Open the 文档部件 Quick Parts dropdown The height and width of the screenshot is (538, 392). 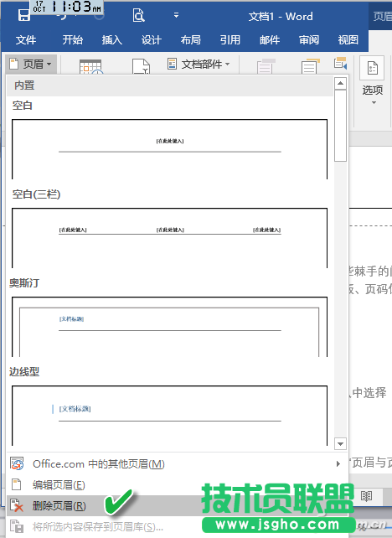tap(199, 64)
